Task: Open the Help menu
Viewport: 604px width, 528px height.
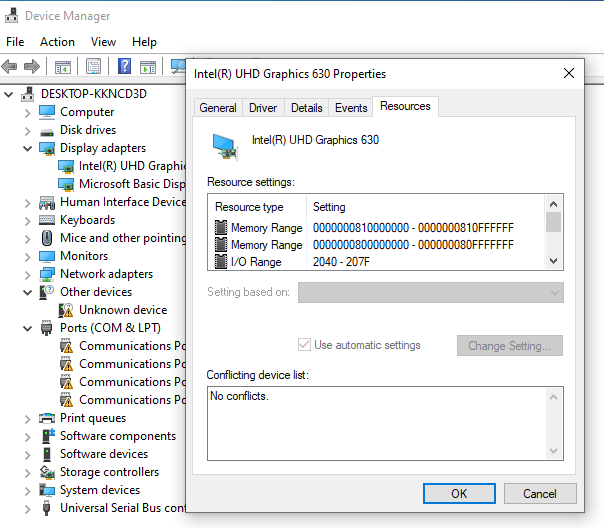Action: click(144, 42)
